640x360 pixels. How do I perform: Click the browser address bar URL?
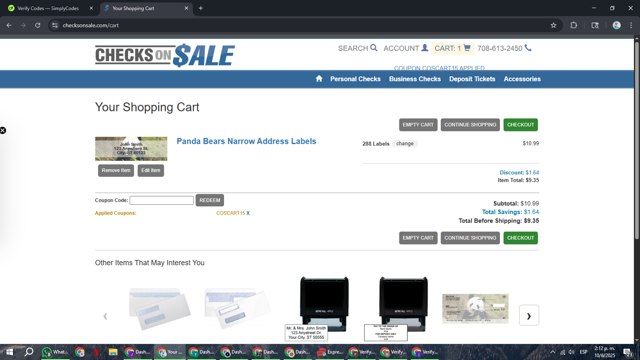(91, 25)
